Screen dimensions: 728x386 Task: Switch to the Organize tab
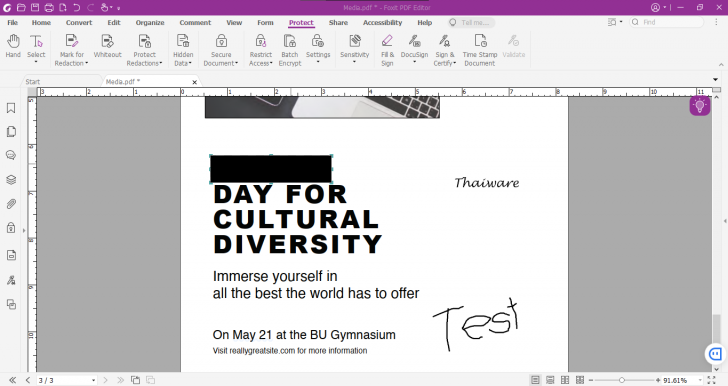(150, 22)
